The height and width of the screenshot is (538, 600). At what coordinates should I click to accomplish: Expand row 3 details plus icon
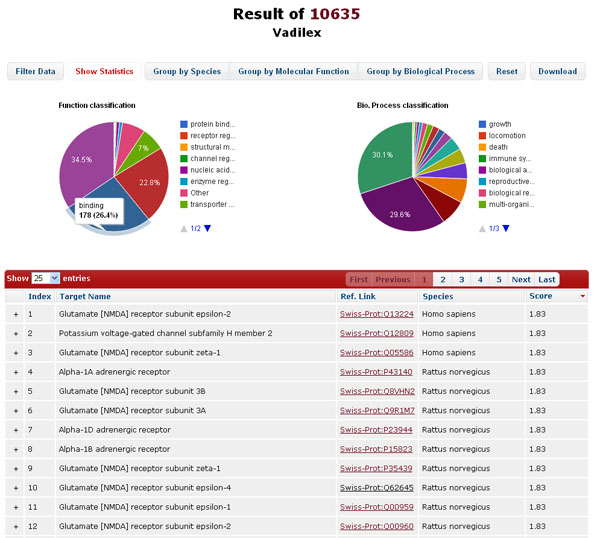click(x=16, y=353)
